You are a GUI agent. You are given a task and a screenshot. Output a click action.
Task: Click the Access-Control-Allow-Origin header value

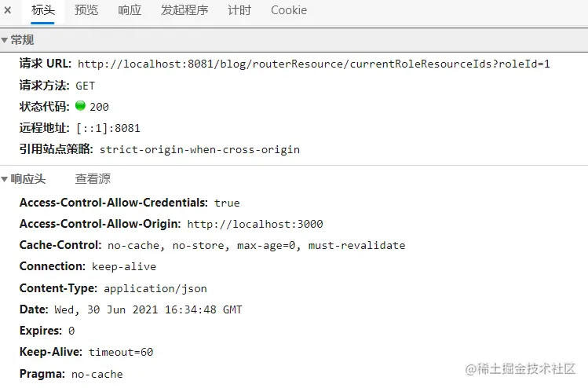click(x=255, y=225)
